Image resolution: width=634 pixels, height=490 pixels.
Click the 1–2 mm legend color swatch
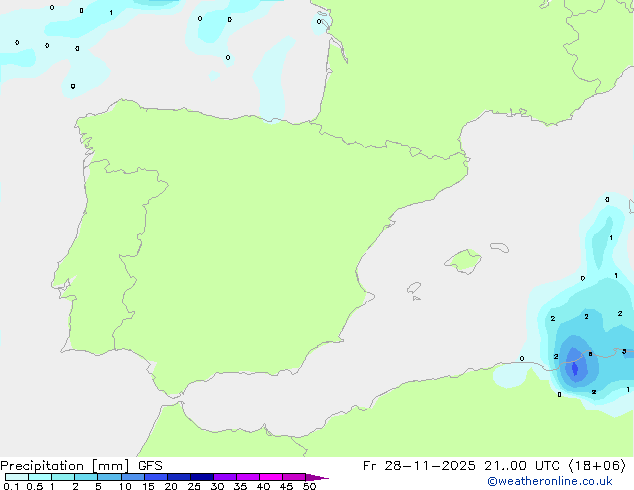tap(63, 477)
